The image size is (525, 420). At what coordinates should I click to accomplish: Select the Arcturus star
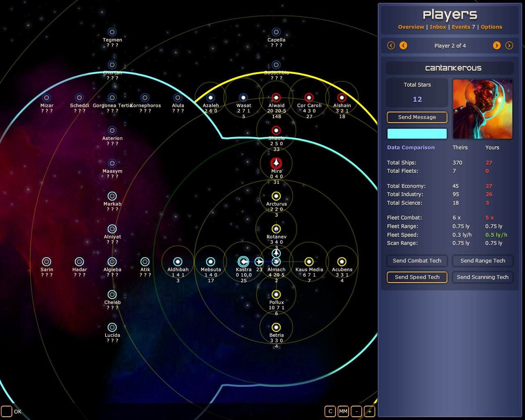(x=276, y=196)
